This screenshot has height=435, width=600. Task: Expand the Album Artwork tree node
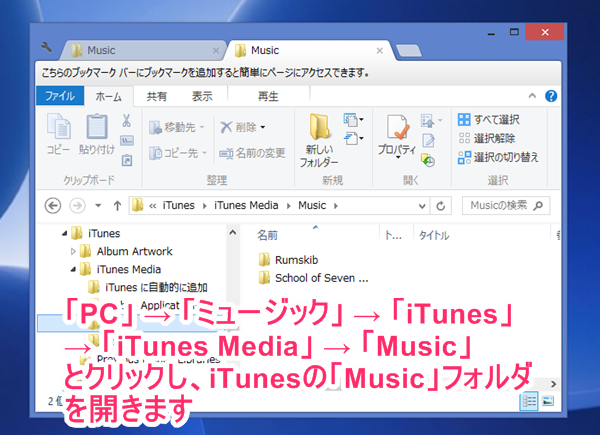73,251
